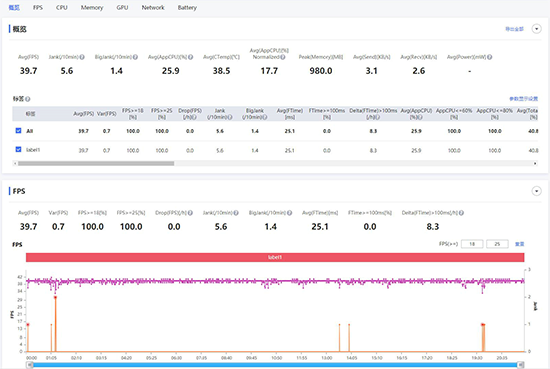
Task: Show help for Jank(/10min) in overview stats
Action: pyautogui.click(x=82, y=57)
